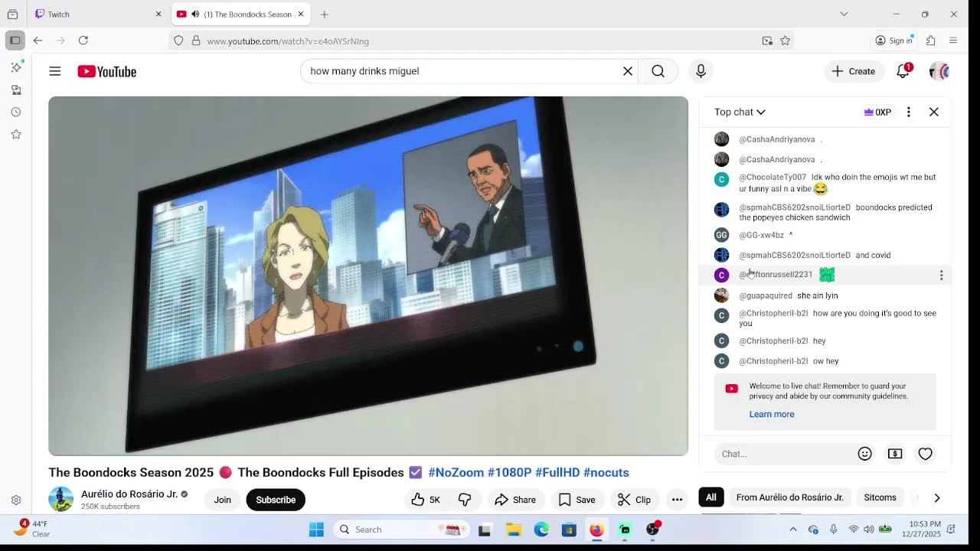Select the Sitcoms filter chip
Screen dimensions: 980x551
880,497
